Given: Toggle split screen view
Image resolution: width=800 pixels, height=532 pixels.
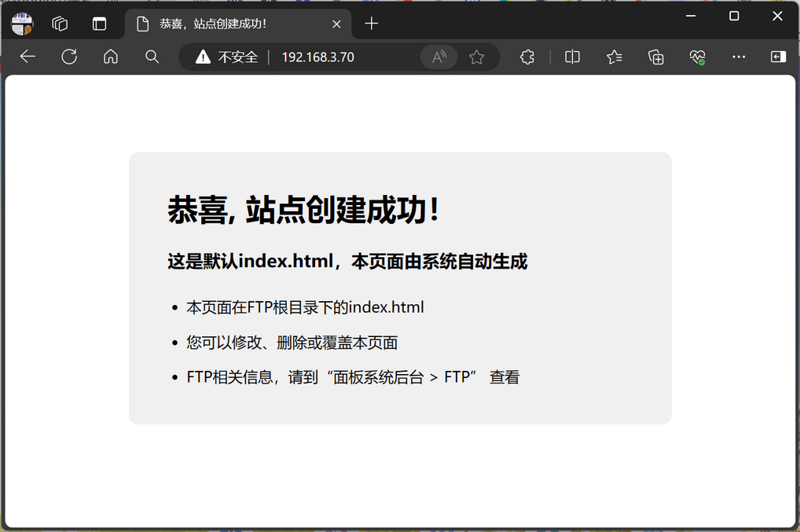Looking at the screenshot, I should tap(573, 57).
